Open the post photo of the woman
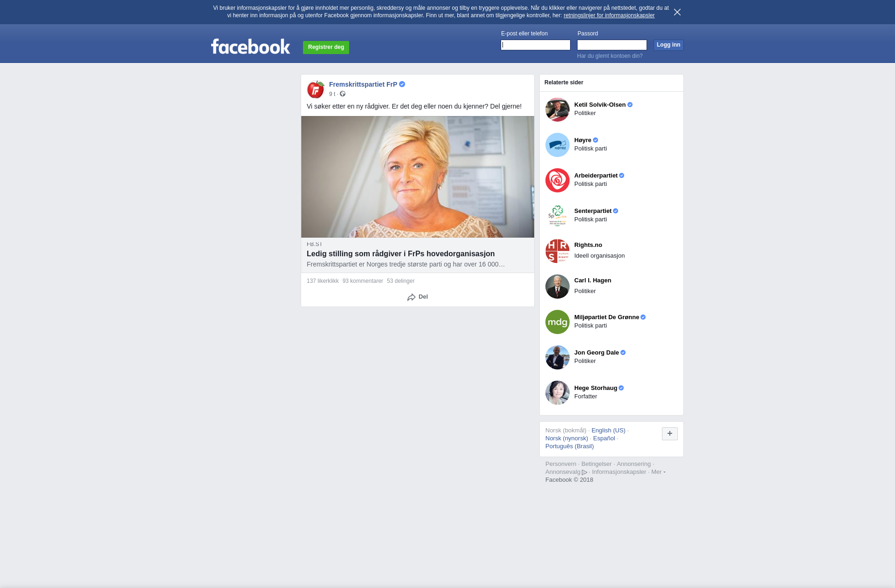The height and width of the screenshot is (588, 895). pos(418,177)
